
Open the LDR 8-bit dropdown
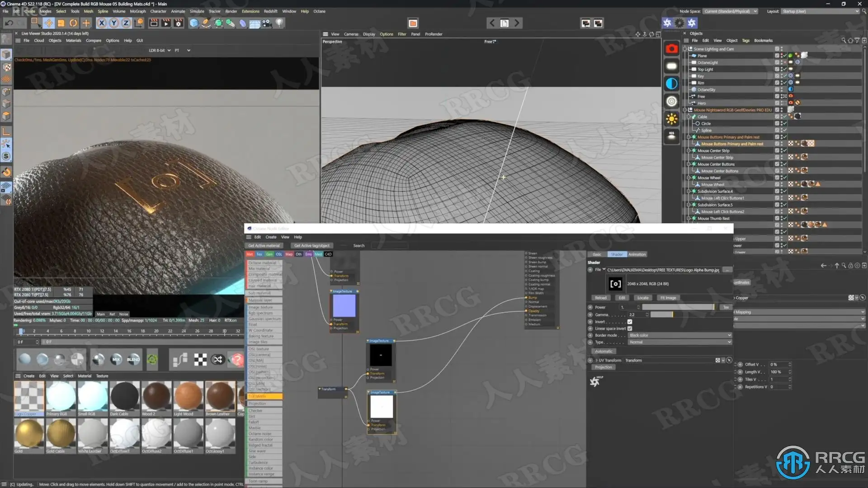160,51
